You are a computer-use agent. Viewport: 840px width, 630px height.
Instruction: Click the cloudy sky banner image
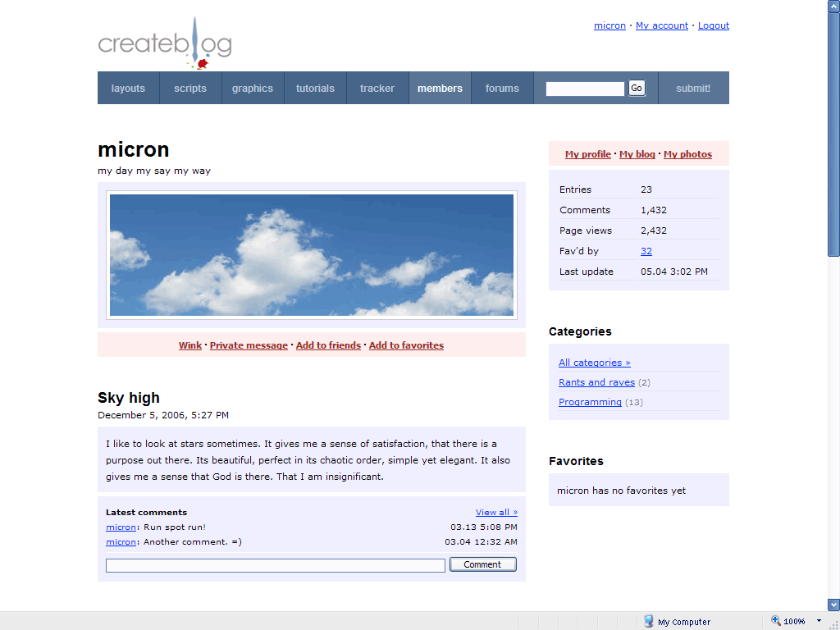point(312,255)
